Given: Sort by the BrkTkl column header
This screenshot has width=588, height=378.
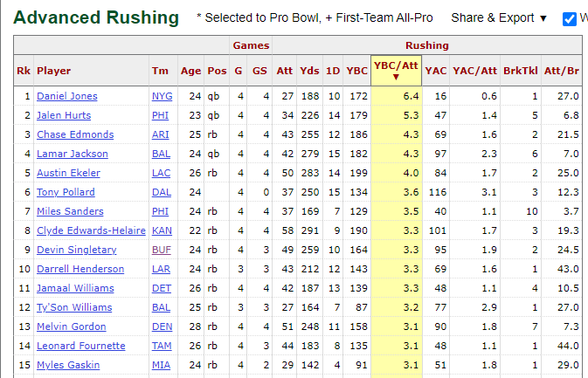Looking at the screenshot, I should point(526,71).
